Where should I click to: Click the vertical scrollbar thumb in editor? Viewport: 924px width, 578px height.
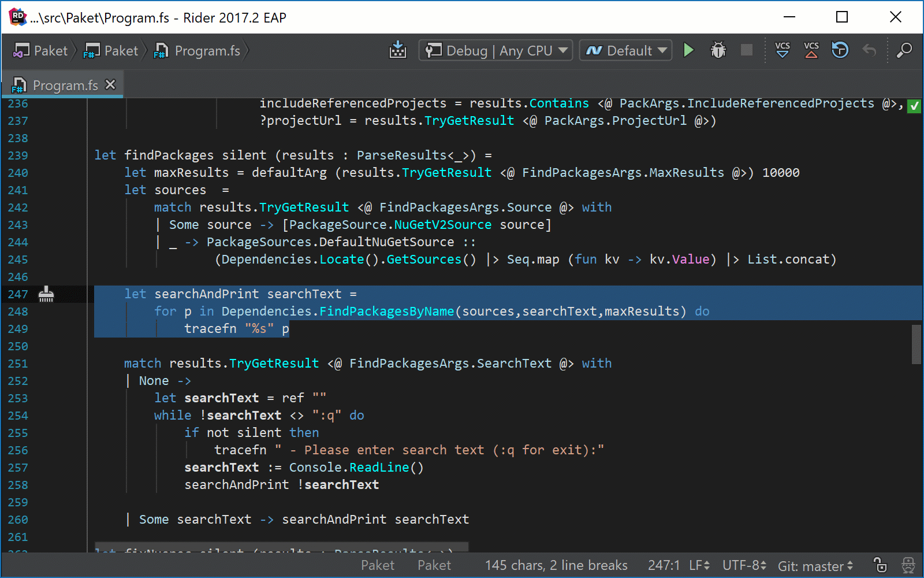[916, 344]
